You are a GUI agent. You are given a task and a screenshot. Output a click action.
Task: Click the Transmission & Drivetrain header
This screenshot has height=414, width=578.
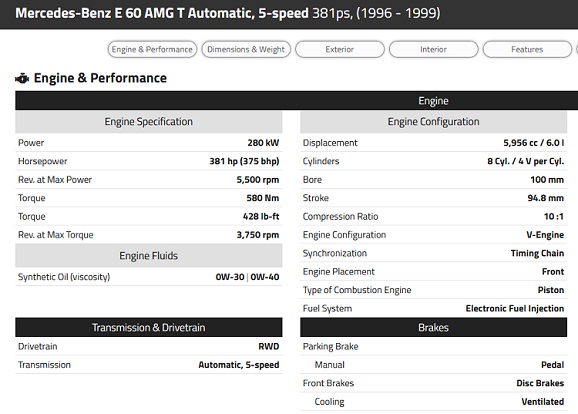[x=149, y=327]
